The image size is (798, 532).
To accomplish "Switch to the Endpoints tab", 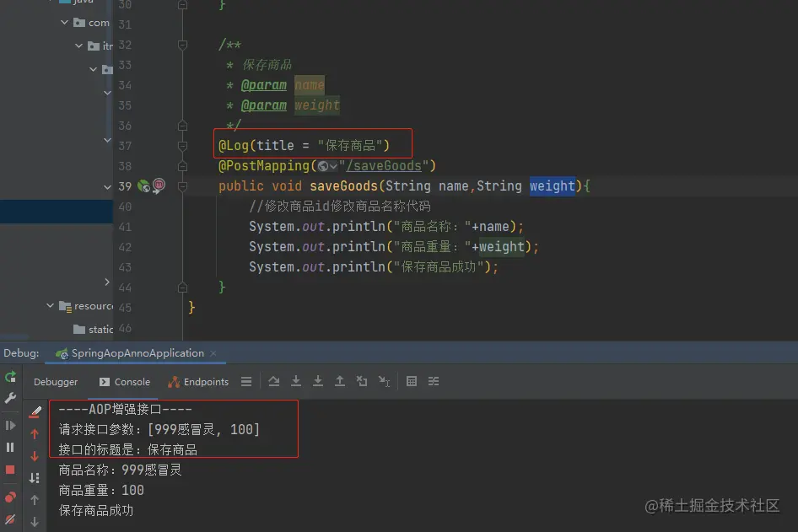I will point(198,382).
